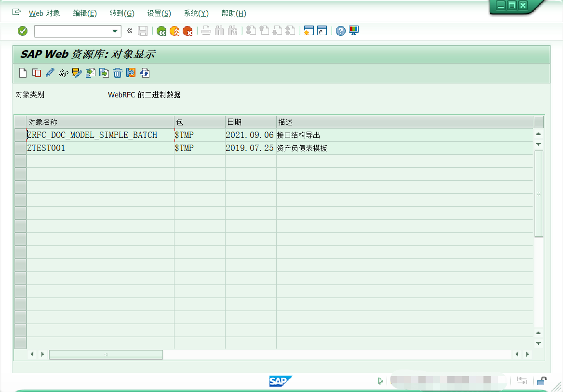Viewport: 563px width, 392px height.
Task: Click the ZRFC_DOC_MODEL_SIMPLE_BATCH object name cell
Action: 101,135
